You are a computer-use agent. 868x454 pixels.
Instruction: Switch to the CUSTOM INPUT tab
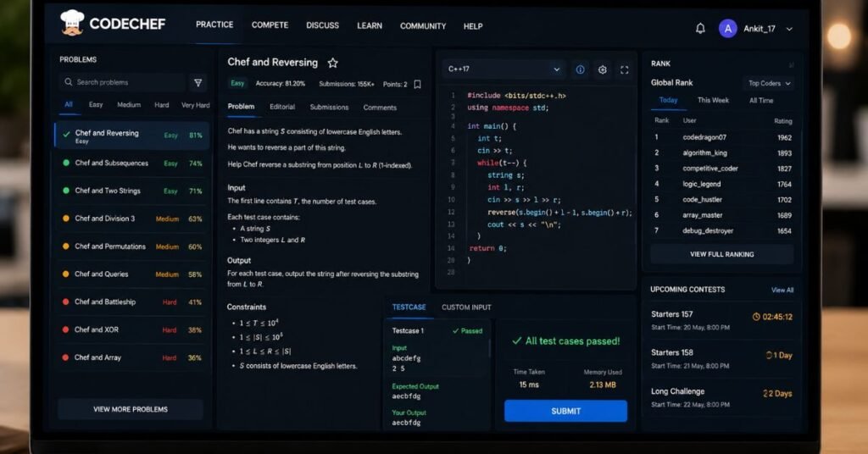[466, 307]
